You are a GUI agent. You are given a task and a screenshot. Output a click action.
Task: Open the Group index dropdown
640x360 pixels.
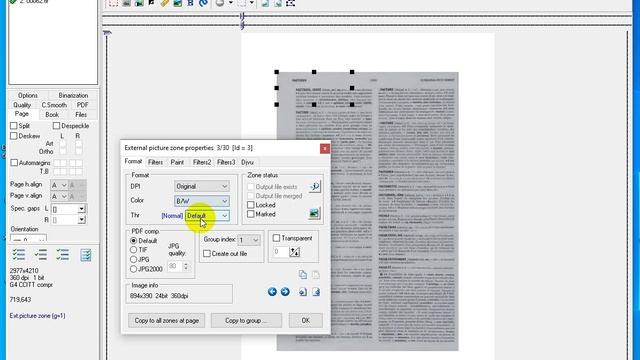point(249,240)
